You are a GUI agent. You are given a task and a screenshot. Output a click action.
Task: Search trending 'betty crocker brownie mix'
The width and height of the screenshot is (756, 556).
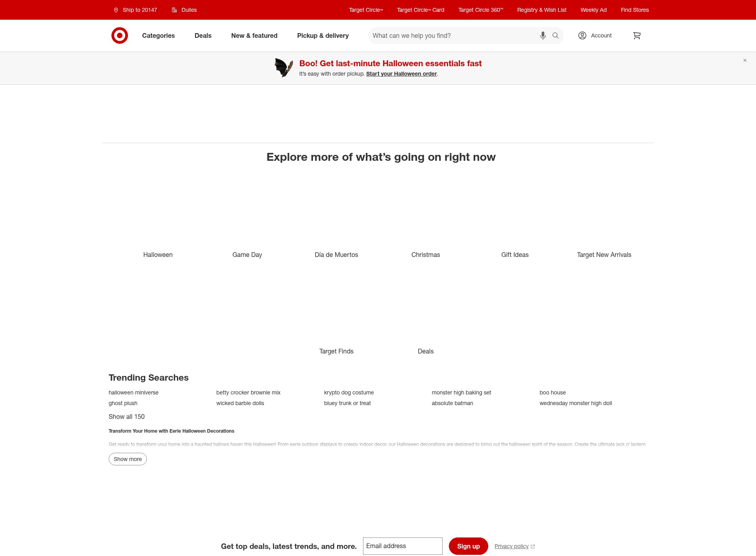click(248, 392)
